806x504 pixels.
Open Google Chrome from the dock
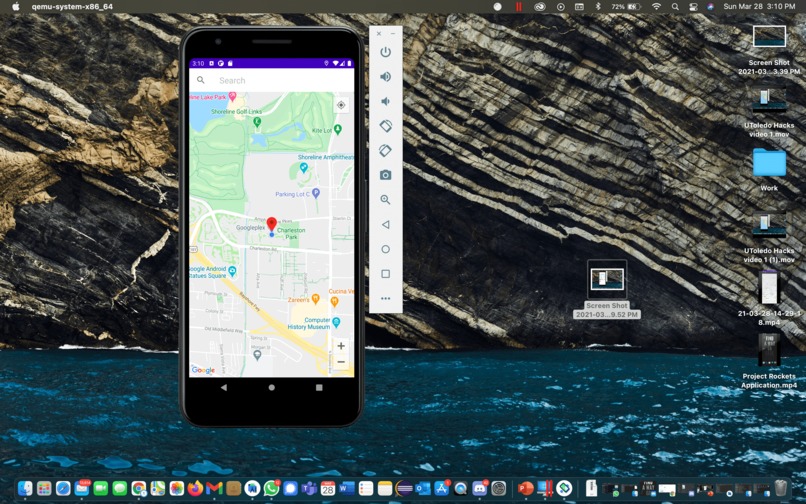tap(138, 488)
